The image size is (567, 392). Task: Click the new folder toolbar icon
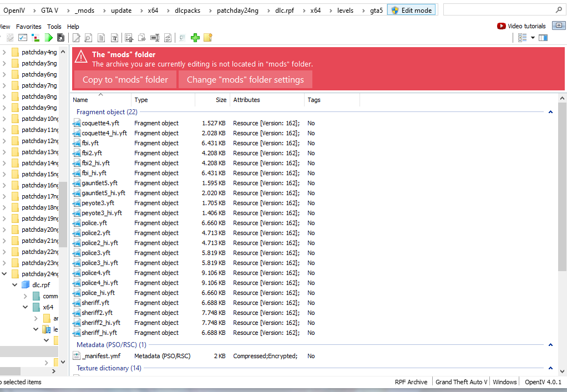208,38
